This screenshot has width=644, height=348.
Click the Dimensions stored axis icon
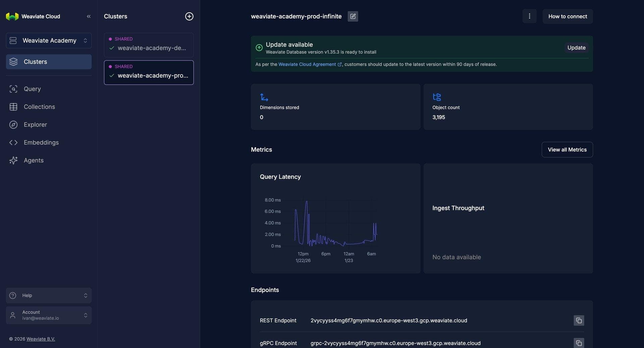pyautogui.click(x=264, y=97)
